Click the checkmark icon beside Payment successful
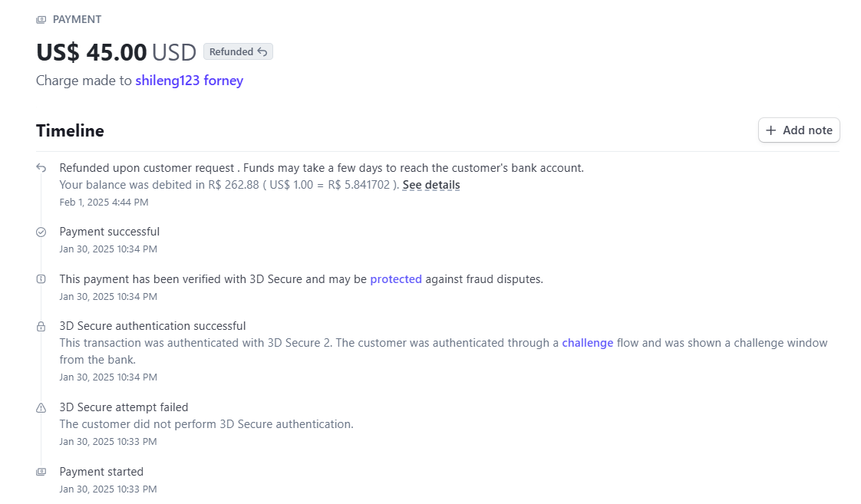Viewport: 861px width, 504px height. [41, 232]
